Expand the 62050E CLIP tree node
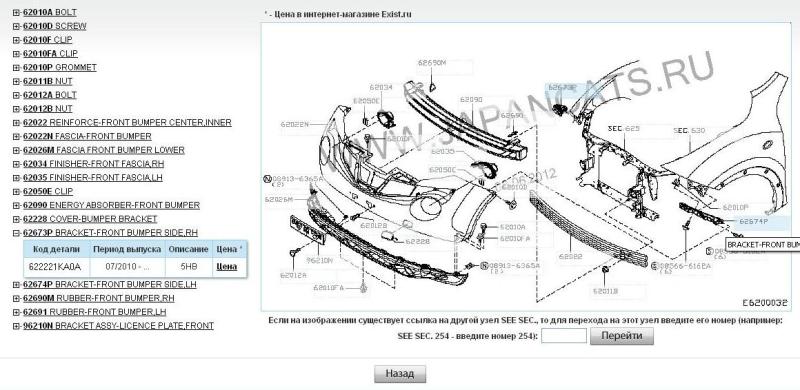 click(x=16, y=191)
